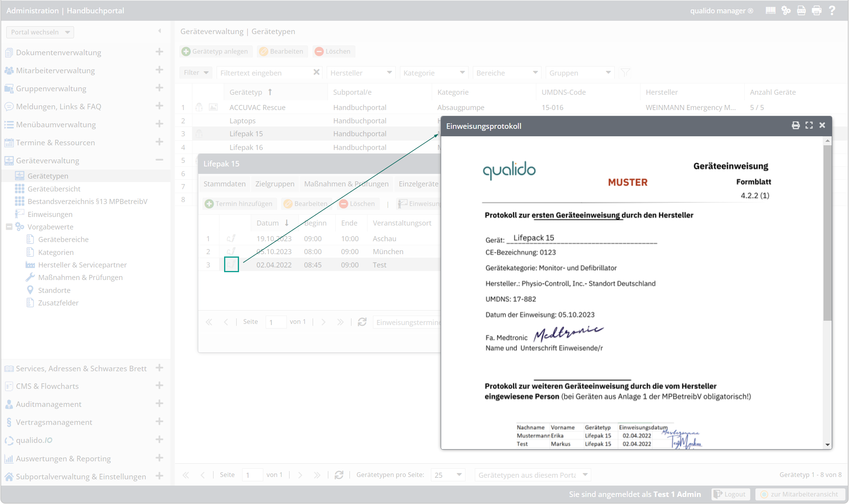Clear the filter text with X icon
Viewport: 849px width, 504px height.
point(317,72)
